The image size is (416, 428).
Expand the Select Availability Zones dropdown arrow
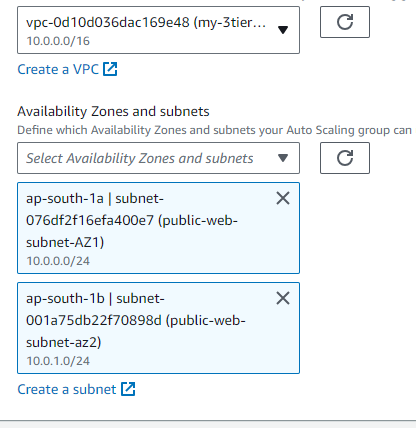[x=283, y=158]
